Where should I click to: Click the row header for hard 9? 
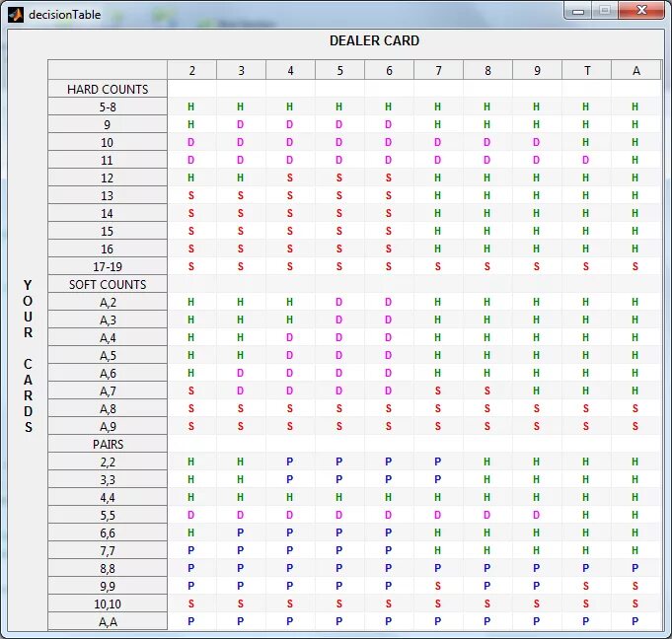coord(108,124)
